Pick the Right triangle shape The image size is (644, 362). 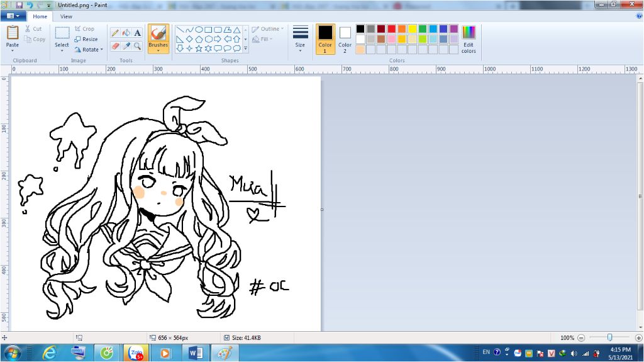point(180,39)
